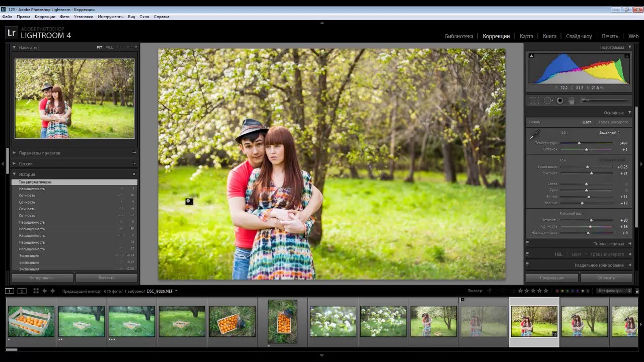
Task: Create a snapshot with the Сессии plus icon
Action: (134, 163)
